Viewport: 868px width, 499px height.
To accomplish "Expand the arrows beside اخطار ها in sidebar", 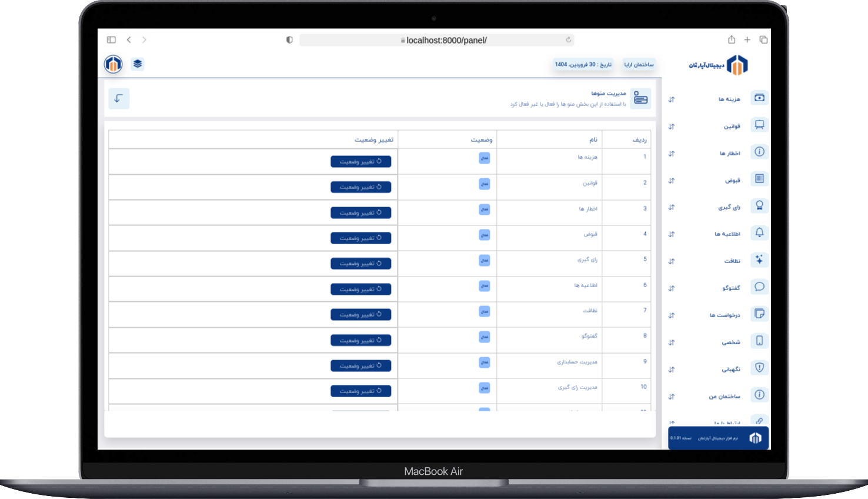I will pyautogui.click(x=672, y=154).
